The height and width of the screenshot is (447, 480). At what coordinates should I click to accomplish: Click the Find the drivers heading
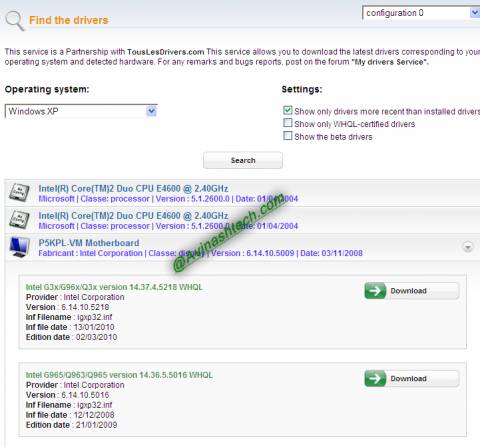tap(69, 20)
